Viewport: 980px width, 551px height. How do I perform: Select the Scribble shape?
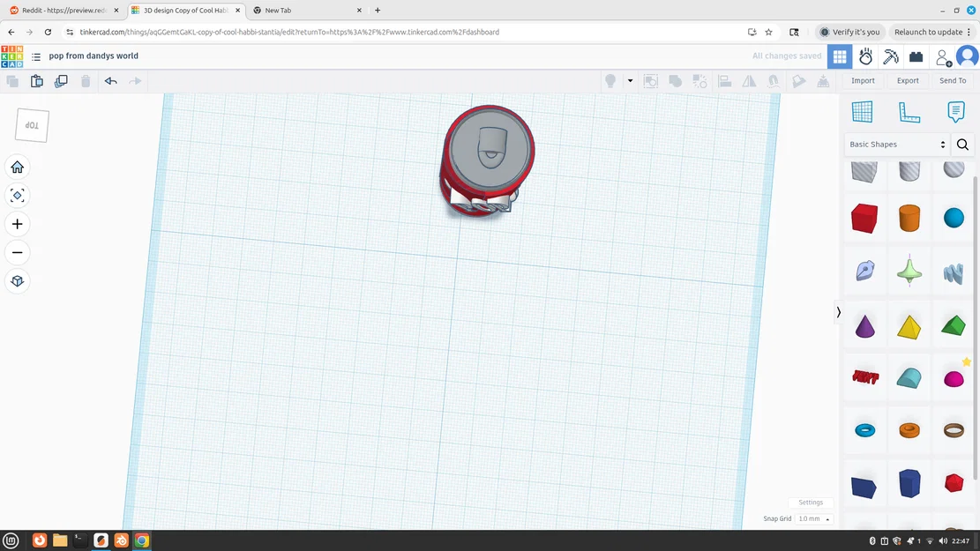tap(954, 272)
